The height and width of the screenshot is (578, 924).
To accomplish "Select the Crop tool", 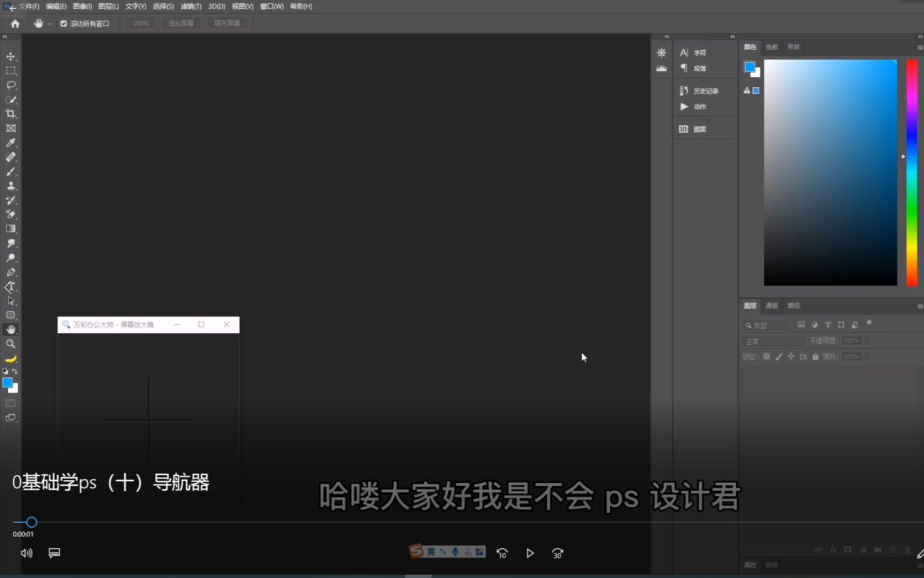I will point(10,114).
